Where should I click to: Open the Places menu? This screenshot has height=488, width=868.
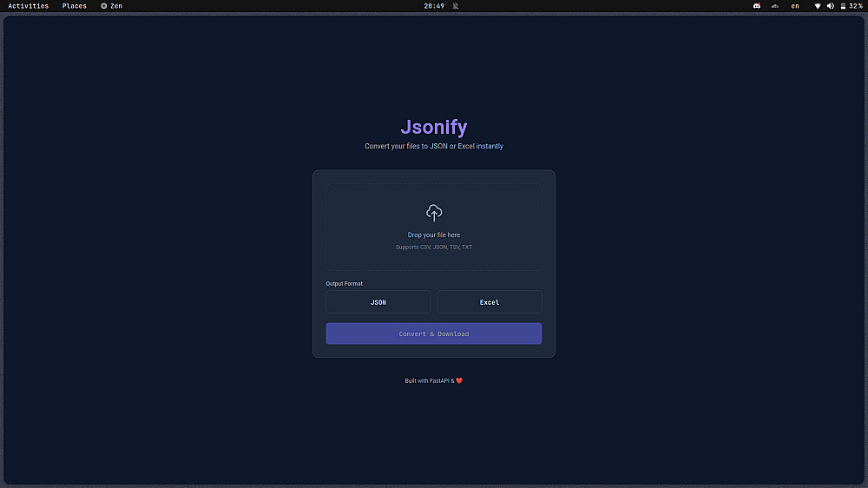pyautogui.click(x=74, y=6)
